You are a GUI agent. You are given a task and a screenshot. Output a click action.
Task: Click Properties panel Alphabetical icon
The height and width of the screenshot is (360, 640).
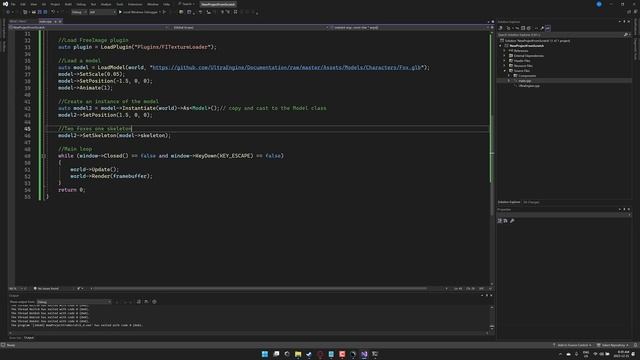(505, 221)
